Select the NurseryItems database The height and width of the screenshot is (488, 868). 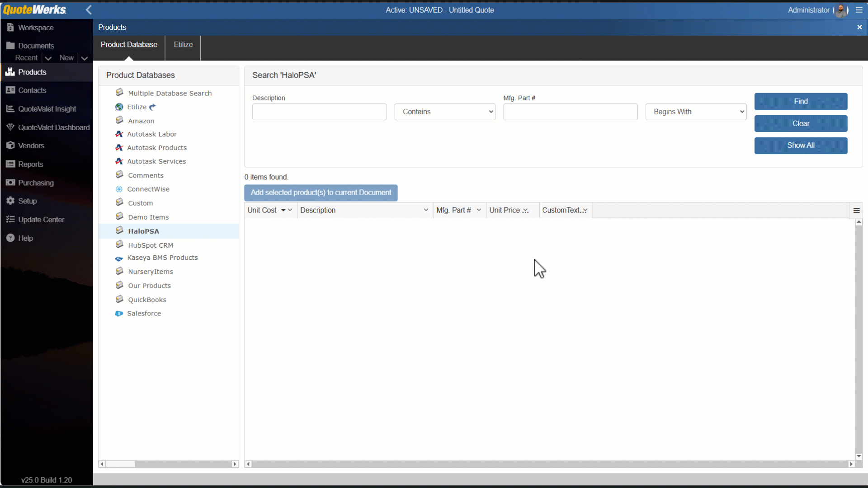(150, 272)
